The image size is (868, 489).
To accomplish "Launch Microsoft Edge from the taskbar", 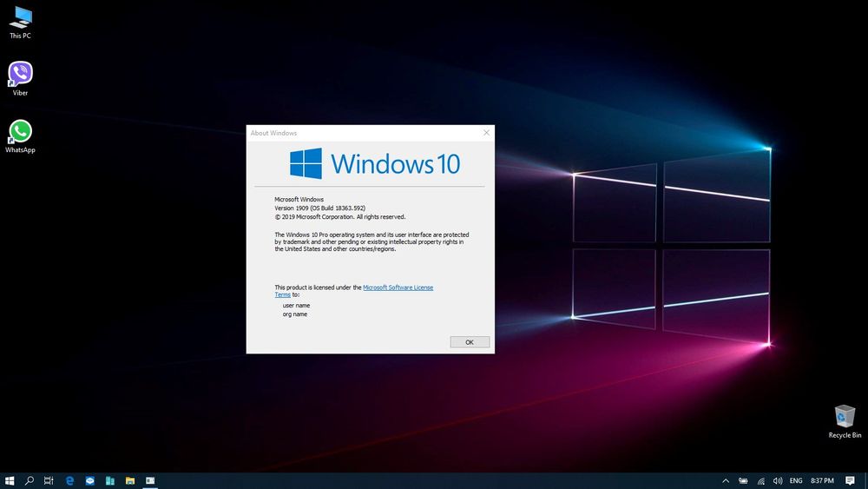I will (69, 480).
